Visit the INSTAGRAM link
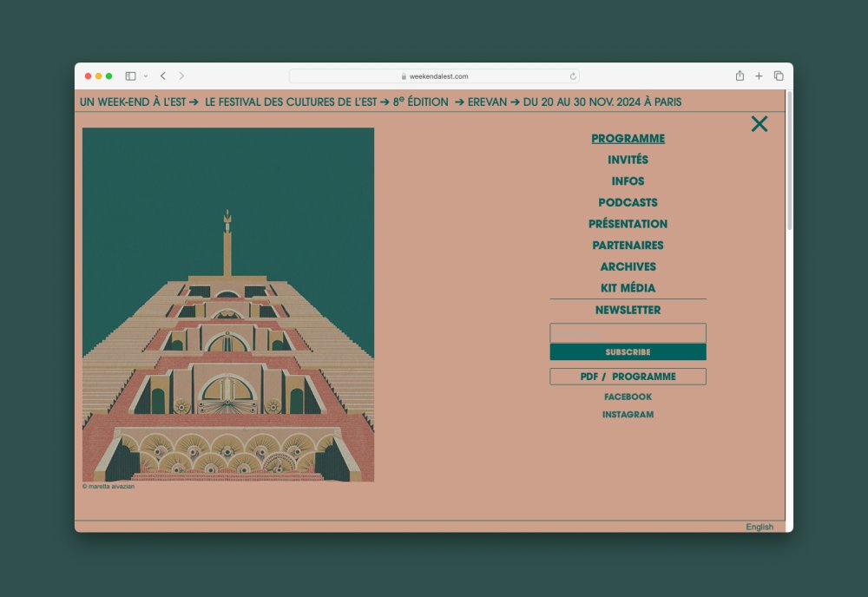Viewport: 868px width, 597px height. pos(628,415)
